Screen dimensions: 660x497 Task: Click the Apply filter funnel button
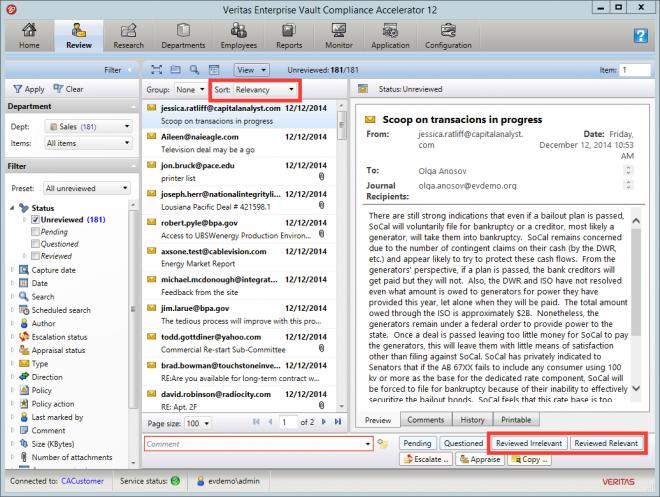pyautogui.click(x=29, y=89)
